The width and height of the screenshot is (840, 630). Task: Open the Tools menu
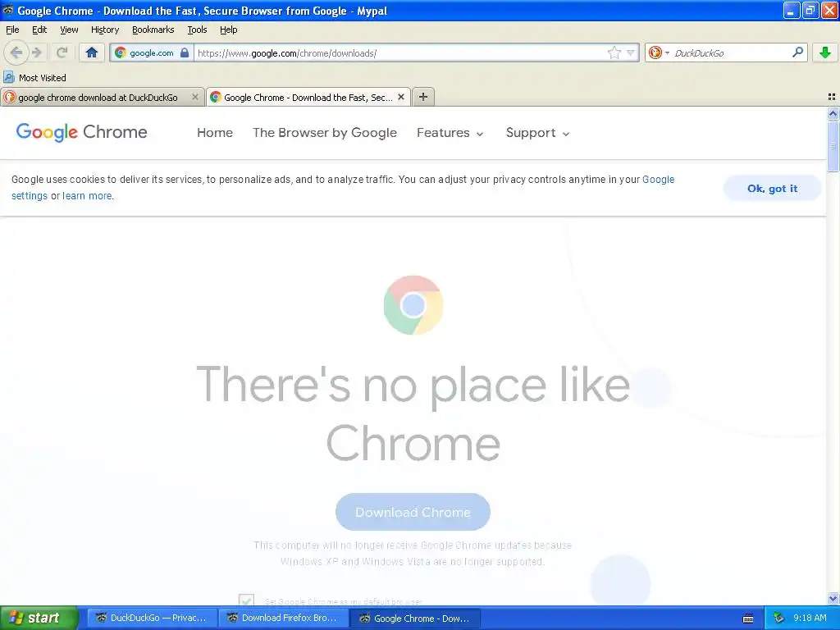(x=197, y=30)
